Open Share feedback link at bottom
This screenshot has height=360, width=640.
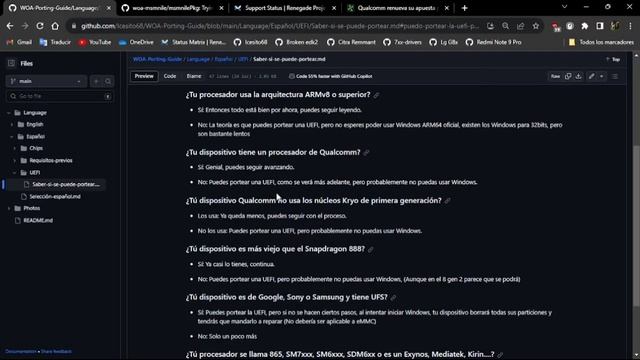click(x=56, y=351)
